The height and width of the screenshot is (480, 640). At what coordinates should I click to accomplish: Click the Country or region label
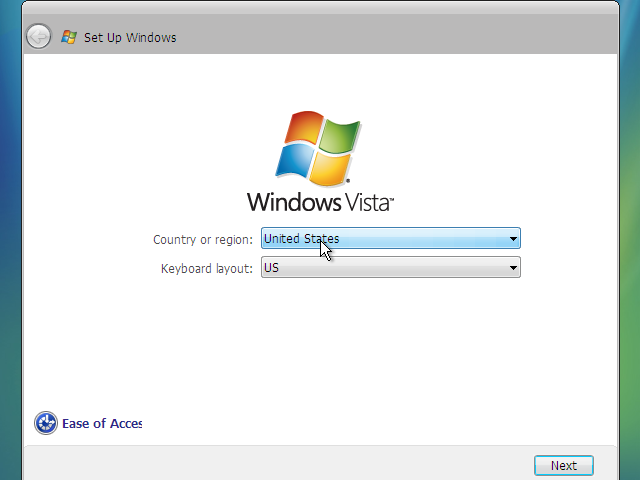tap(203, 240)
